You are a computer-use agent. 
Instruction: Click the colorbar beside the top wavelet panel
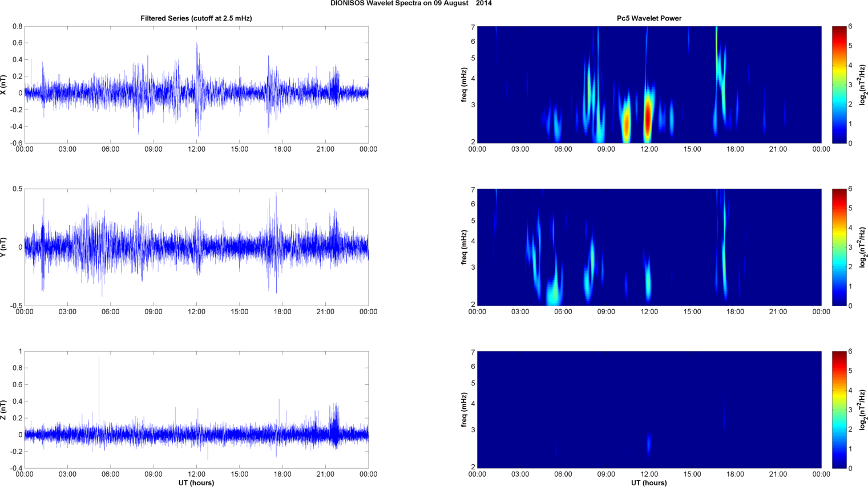click(839, 84)
